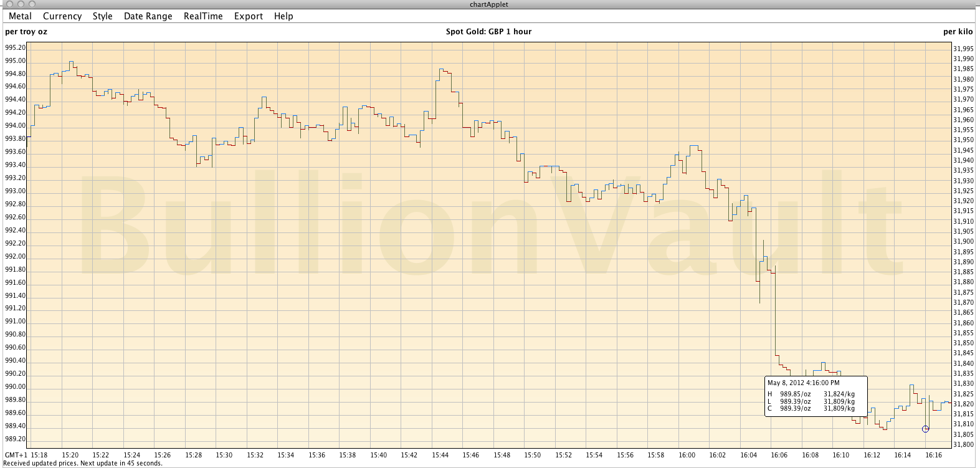Open the Metal menu

20,16
